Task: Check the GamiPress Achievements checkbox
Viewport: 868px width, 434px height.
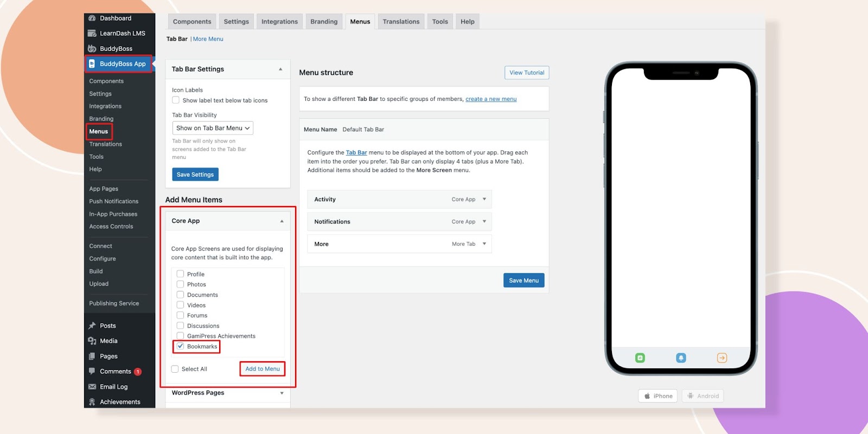Action: tap(180, 336)
